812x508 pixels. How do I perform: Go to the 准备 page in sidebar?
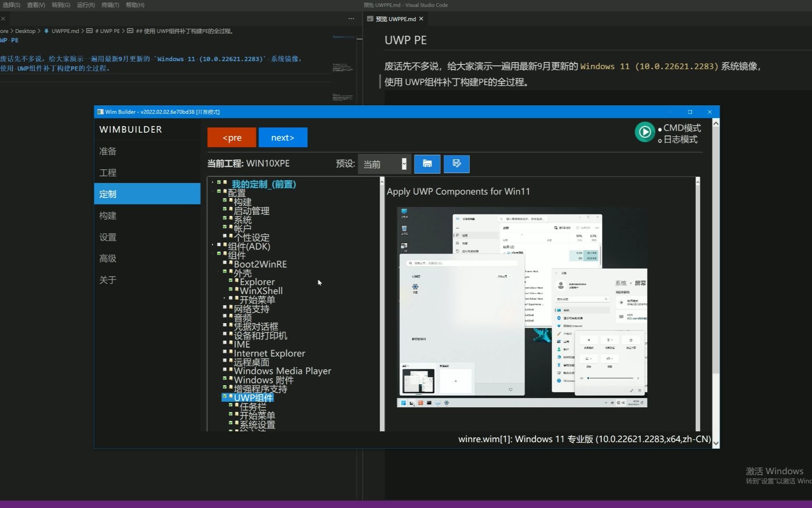tap(147, 151)
